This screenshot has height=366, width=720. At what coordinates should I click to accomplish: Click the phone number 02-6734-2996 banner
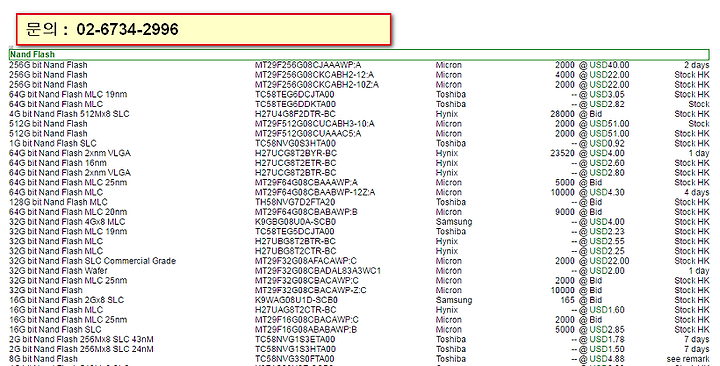pos(203,29)
